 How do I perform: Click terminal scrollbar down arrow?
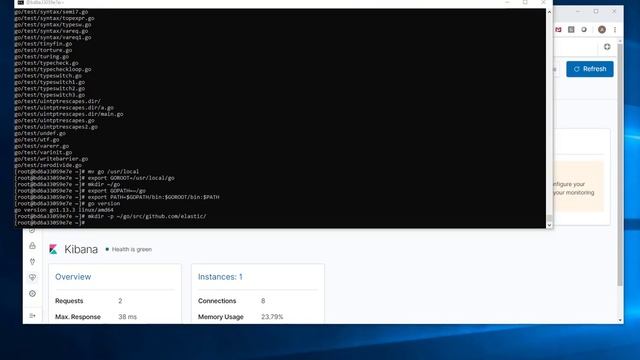click(x=549, y=225)
